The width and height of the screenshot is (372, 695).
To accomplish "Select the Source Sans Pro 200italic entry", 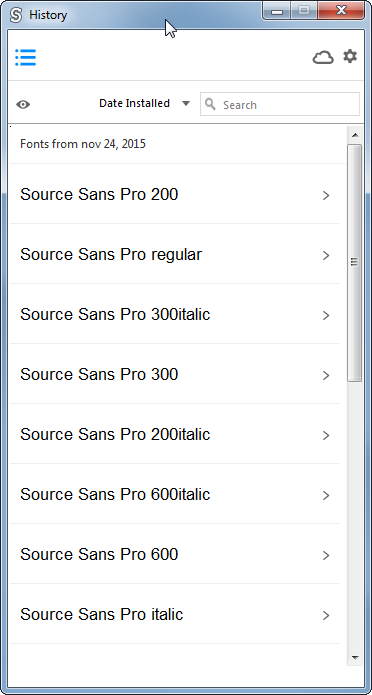I will (175, 434).
